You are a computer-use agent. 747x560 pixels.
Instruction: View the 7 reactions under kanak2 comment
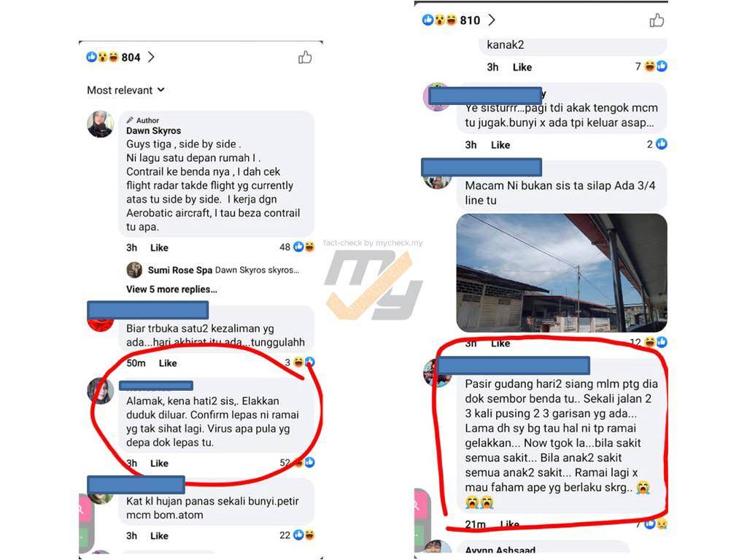click(x=651, y=66)
